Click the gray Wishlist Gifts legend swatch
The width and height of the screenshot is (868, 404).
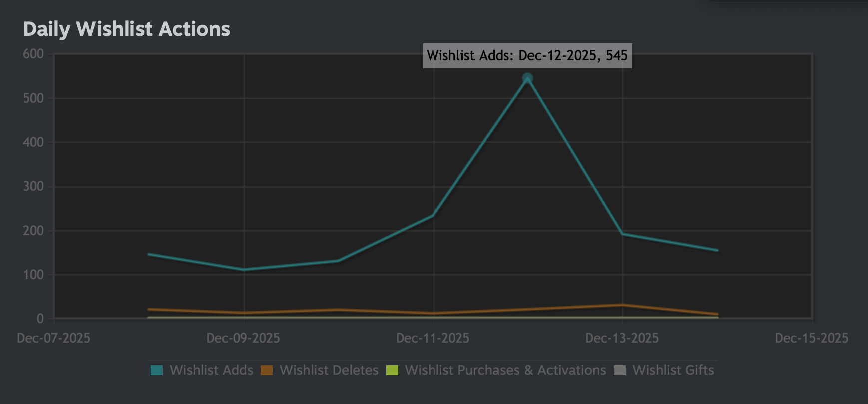click(620, 370)
